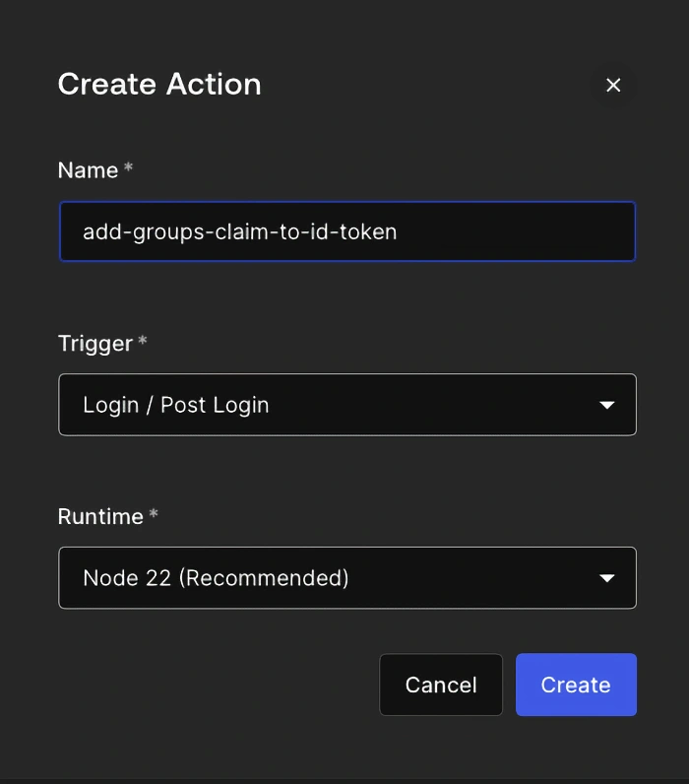Click the "Create Action" dialog title
This screenshot has height=784, width=689.
pyautogui.click(x=159, y=84)
